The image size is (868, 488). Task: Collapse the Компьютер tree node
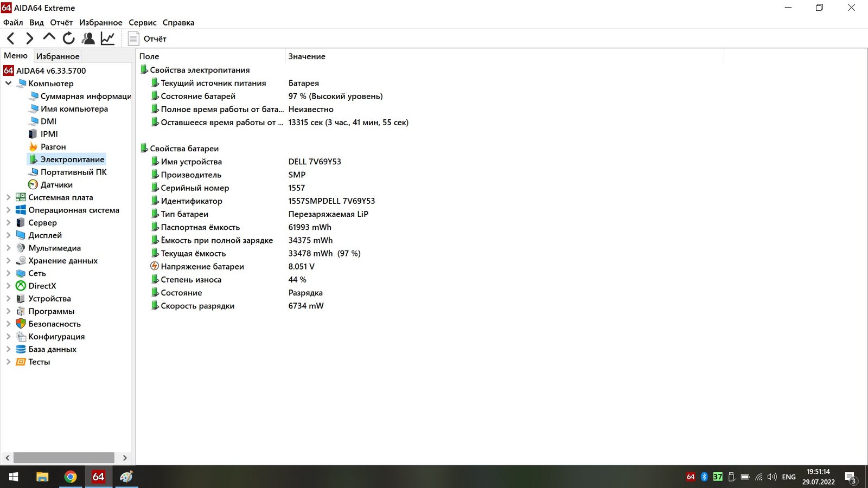(8, 84)
